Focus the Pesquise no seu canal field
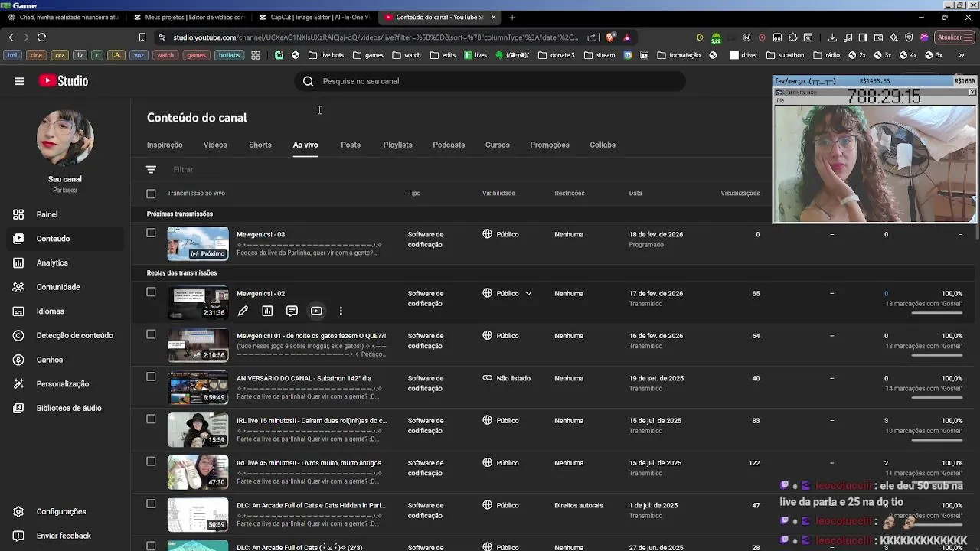This screenshot has width=980, height=551. (x=490, y=81)
